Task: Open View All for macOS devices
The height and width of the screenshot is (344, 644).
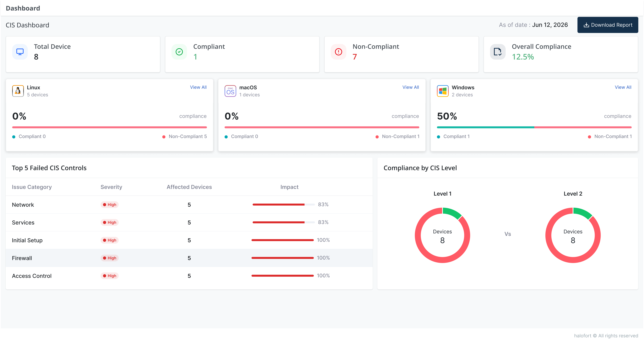Action: click(x=410, y=87)
